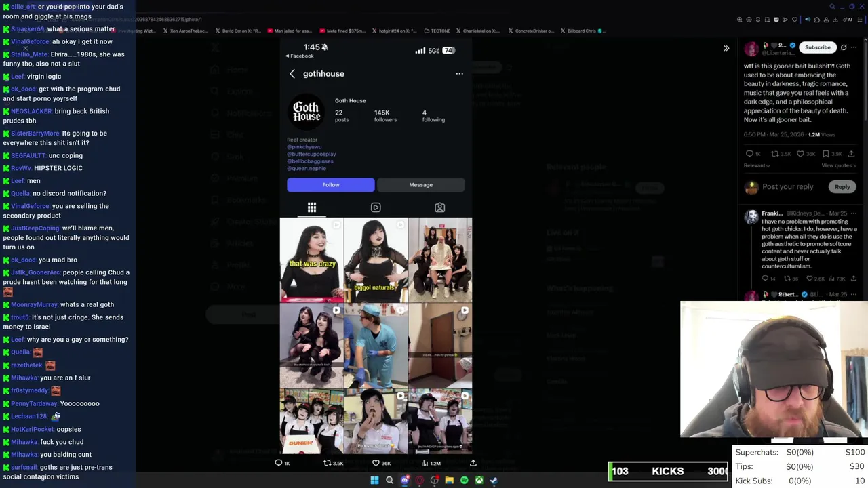View the 4 following list
Screen dimensions: 868x488
[433, 116]
